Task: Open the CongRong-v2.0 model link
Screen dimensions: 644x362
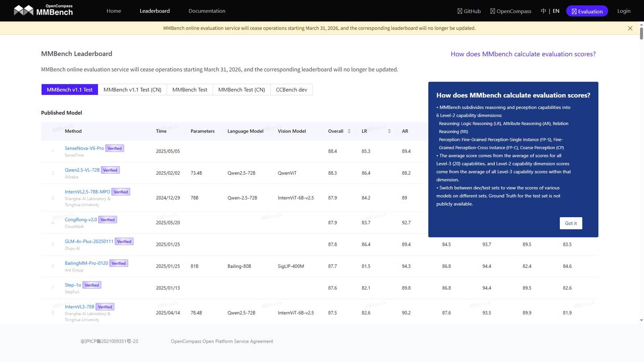Action: click(81, 219)
